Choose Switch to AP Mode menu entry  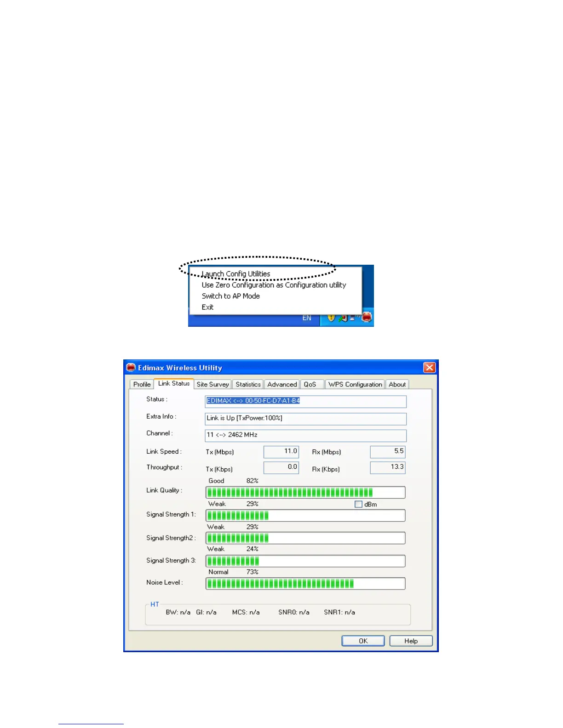[230, 296]
